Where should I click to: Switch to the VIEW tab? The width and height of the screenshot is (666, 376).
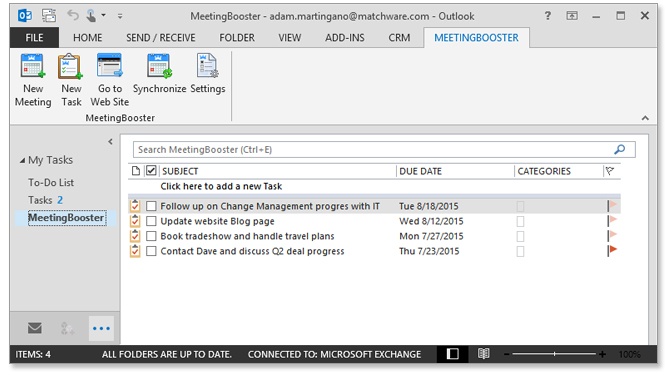(290, 38)
